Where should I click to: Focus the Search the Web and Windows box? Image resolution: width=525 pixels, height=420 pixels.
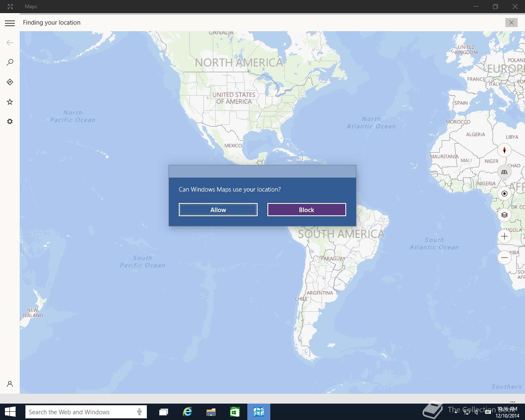pyautogui.click(x=86, y=412)
